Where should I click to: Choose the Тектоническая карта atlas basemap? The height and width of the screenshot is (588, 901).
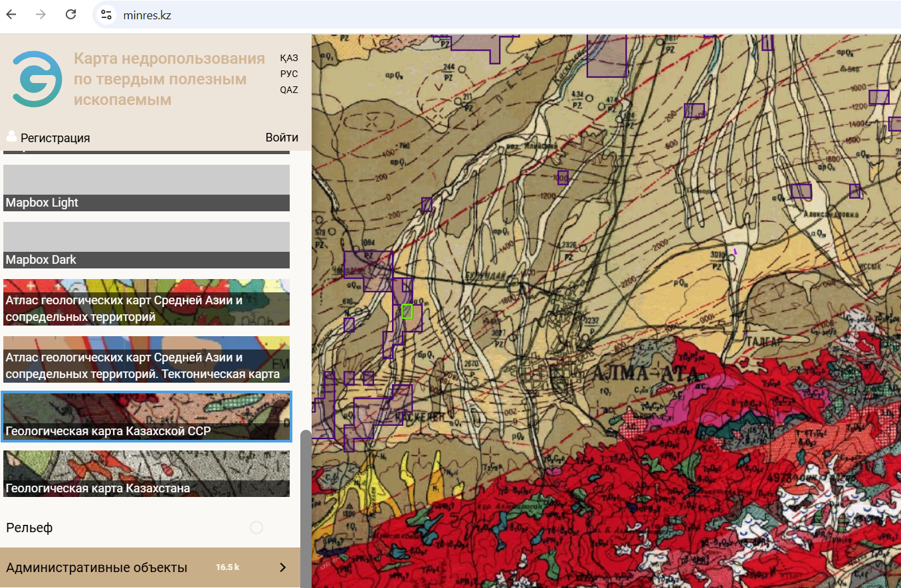pyautogui.click(x=146, y=359)
